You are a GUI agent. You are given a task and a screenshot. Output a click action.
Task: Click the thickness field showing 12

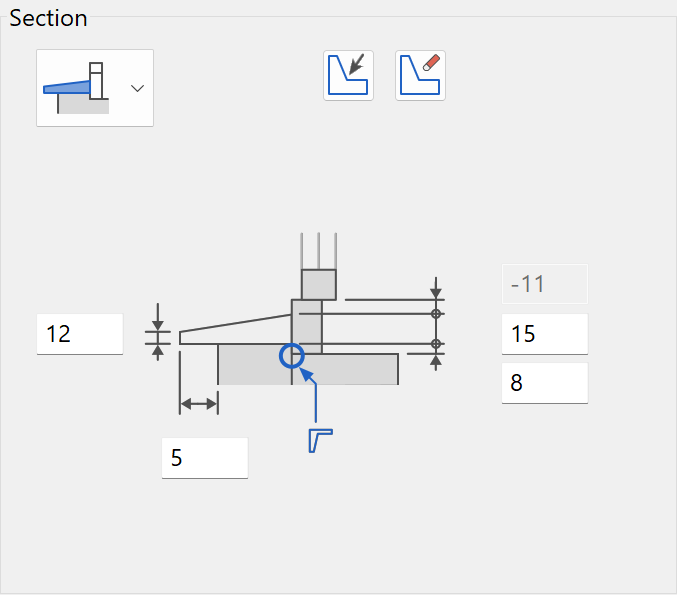(x=80, y=334)
